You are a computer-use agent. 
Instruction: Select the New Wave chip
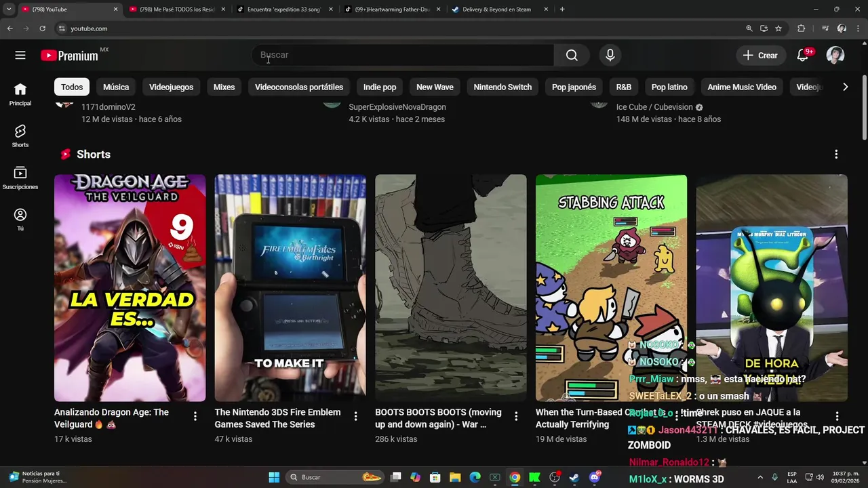point(435,87)
